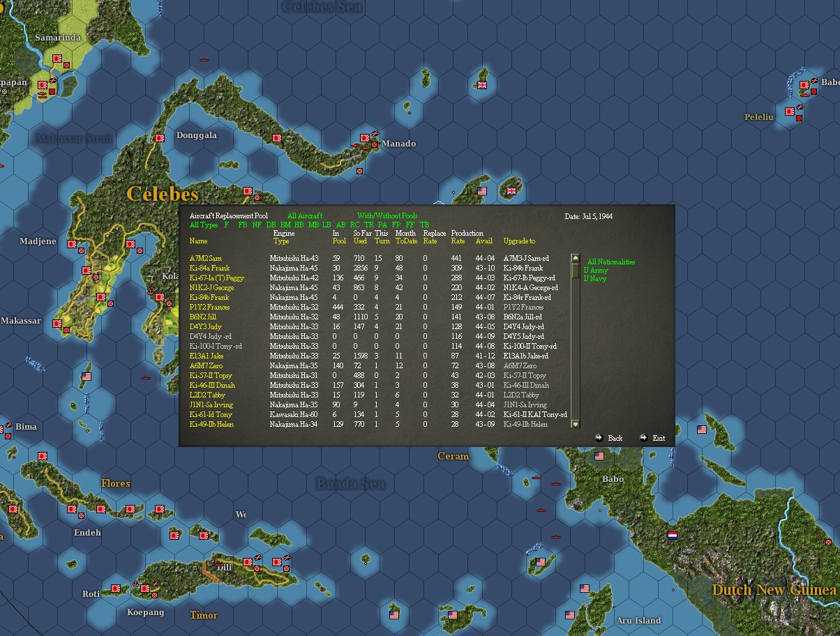This screenshot has height=636, width=840.
Task: Show only FP aircraft type
Action: [396, 225]
